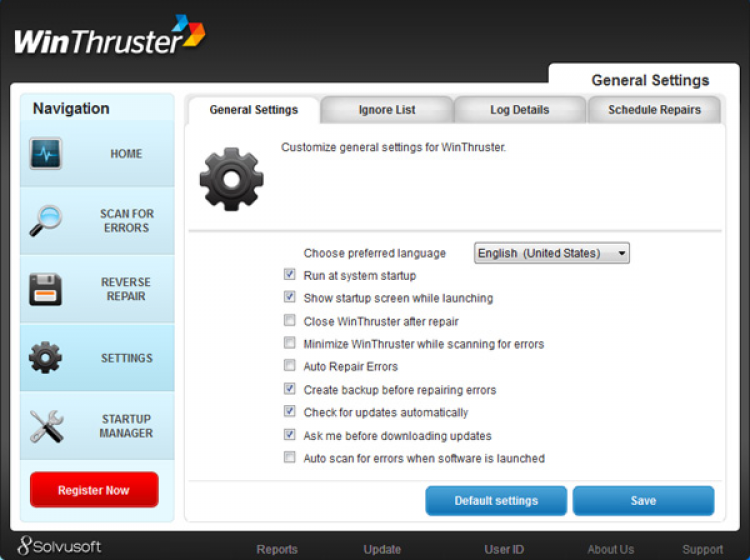750x560 pixels.
Task: Click the 'Choose preferred language' label
Action: [x=375, y=253]
